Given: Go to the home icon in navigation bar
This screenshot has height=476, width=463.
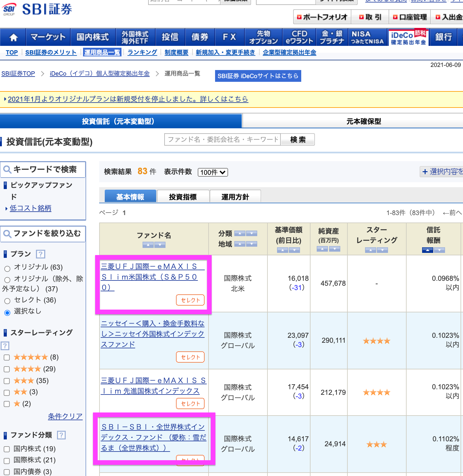Looking at the screenshot, I should pyautogui.click(x=13, y=37).
